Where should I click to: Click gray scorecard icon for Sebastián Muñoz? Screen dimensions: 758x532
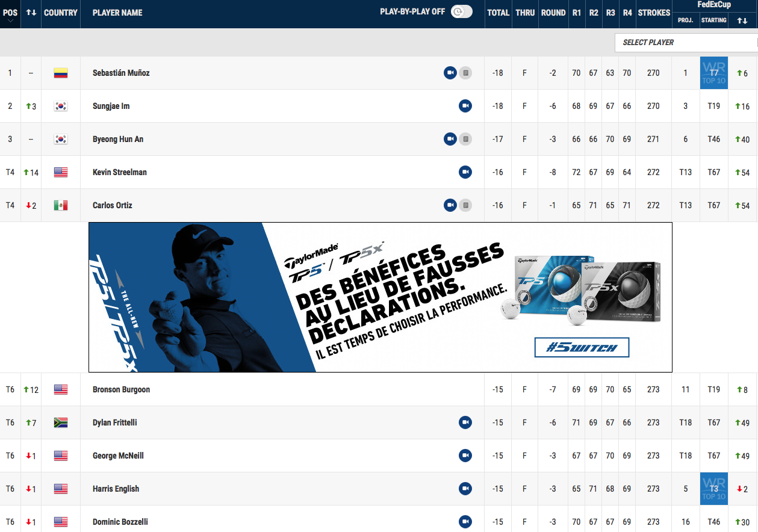tap(465, 73)
